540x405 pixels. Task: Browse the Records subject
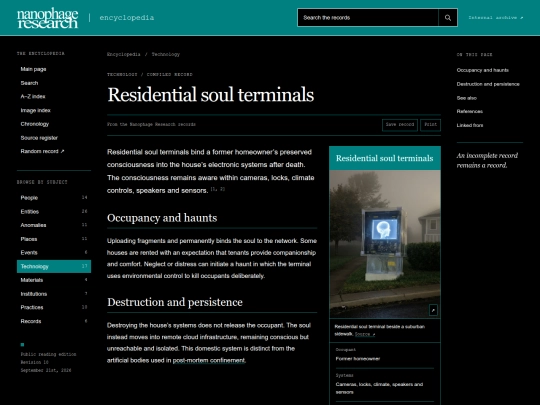tap(54, 321)
